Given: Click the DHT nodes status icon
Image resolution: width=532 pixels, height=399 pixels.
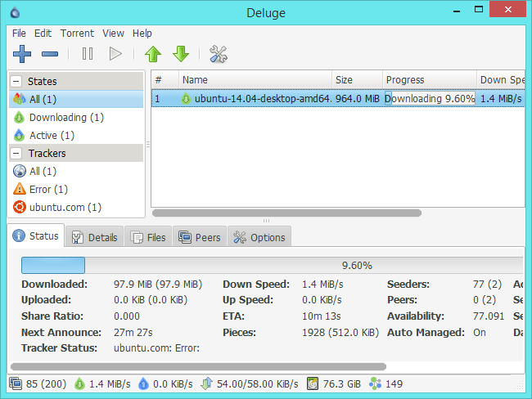Looking at the screenshot, I should (375, 383).
